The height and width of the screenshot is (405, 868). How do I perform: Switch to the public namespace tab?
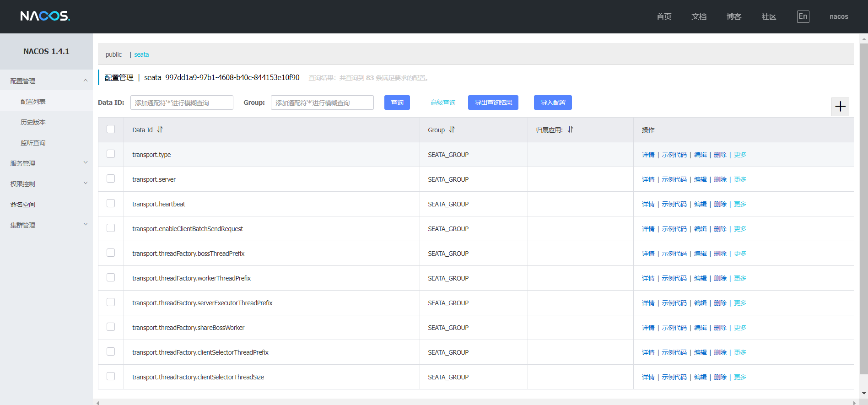click(x=113, y=54)
